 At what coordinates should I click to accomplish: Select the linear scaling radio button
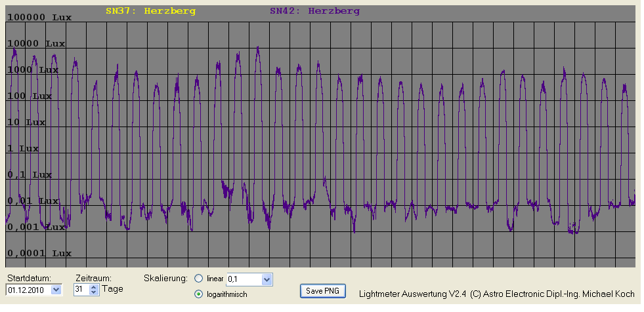coord(199,279)
